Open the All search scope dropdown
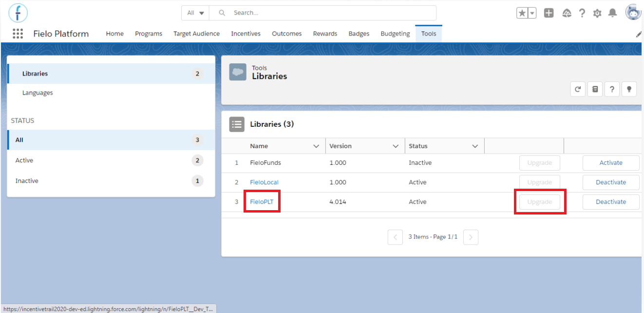 (x=195, y=13)
